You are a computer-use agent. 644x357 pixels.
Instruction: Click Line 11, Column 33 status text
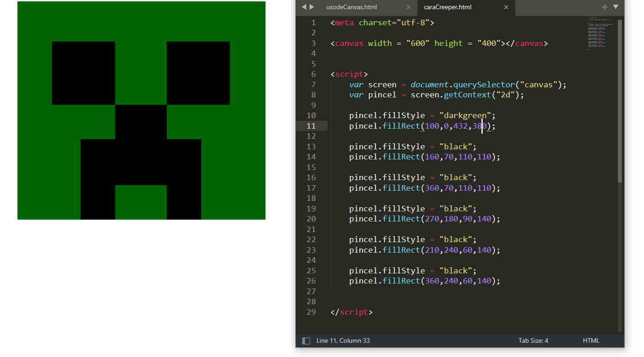(343, 340)
